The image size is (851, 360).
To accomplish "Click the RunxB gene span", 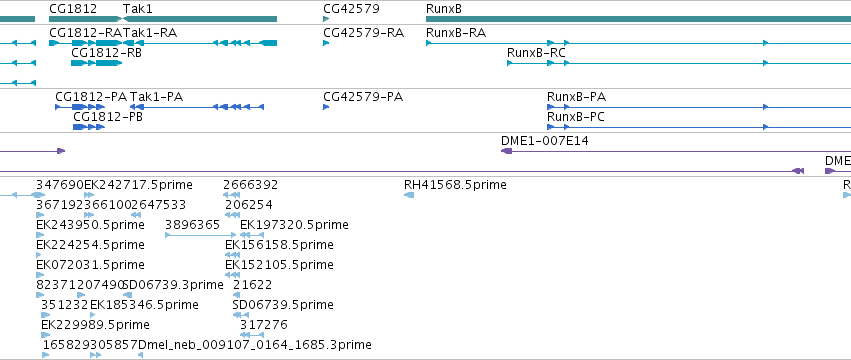I will [638, 19].
